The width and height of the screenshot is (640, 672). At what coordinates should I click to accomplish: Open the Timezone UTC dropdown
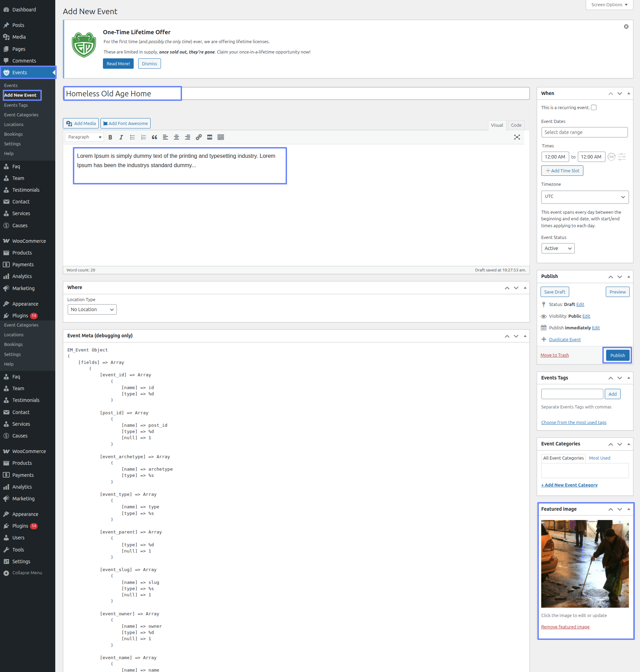(584, 197)
